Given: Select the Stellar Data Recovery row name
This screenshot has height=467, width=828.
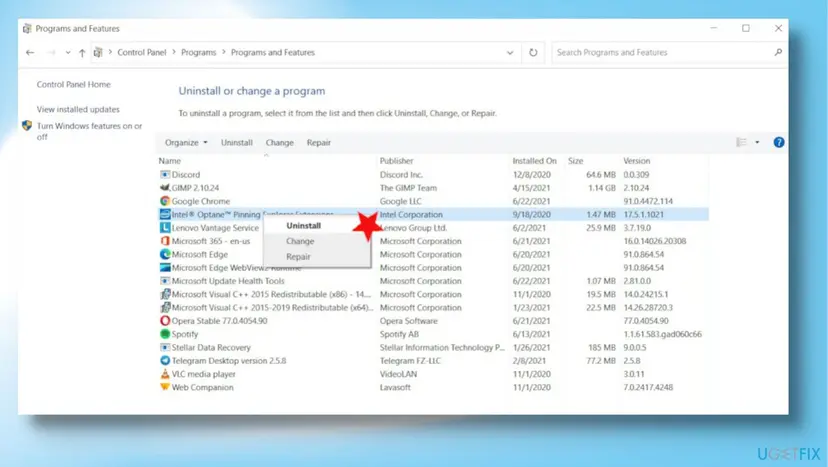Looking at the screenshot, I should tap(211, 347).
